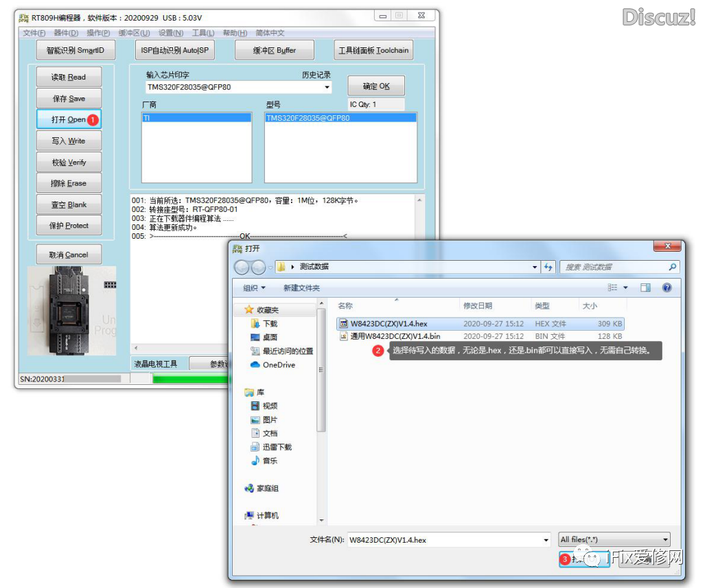Click the back arrow in the Open dialog
The width and height of the screenshot is (707, 588).
point(242,267)
